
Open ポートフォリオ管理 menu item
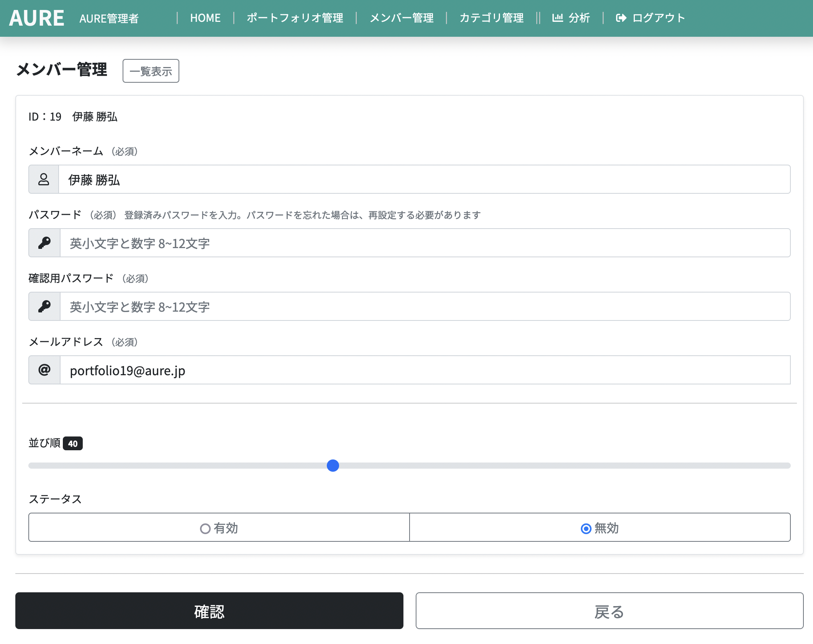click(295, 18)
